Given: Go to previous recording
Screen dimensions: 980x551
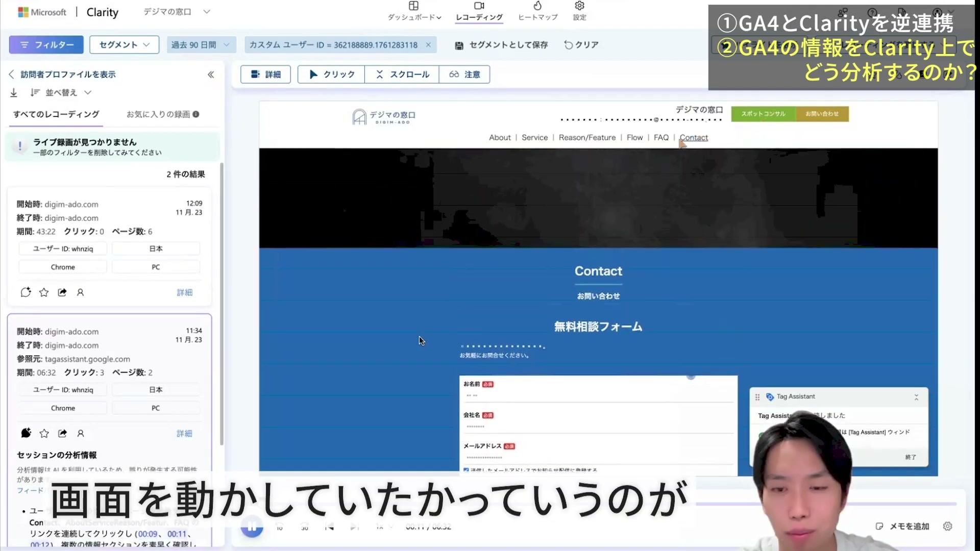Looking at the screenshot, I should tap(329, 527).
